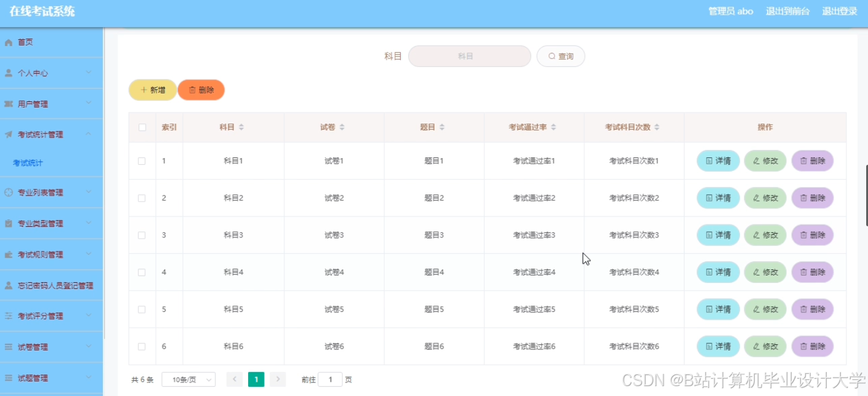
Task: Click 退出登录 in top bar
Action: [840, 11]
